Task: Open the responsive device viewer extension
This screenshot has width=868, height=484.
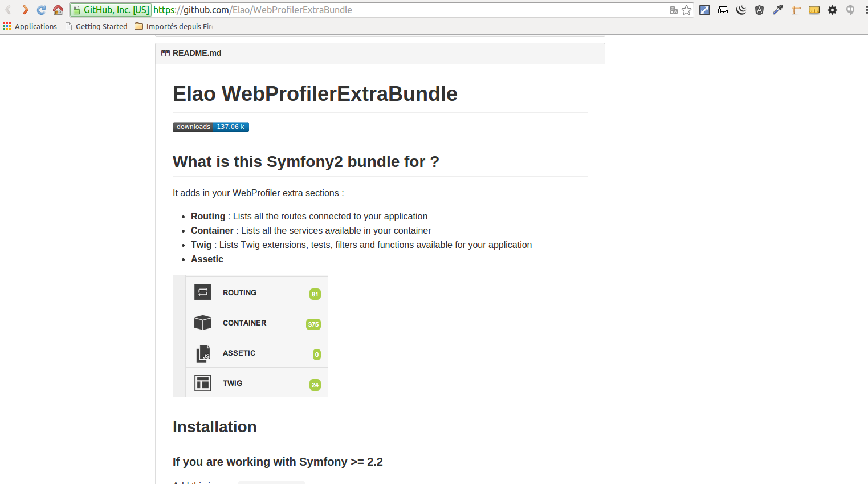Action: 723,10
